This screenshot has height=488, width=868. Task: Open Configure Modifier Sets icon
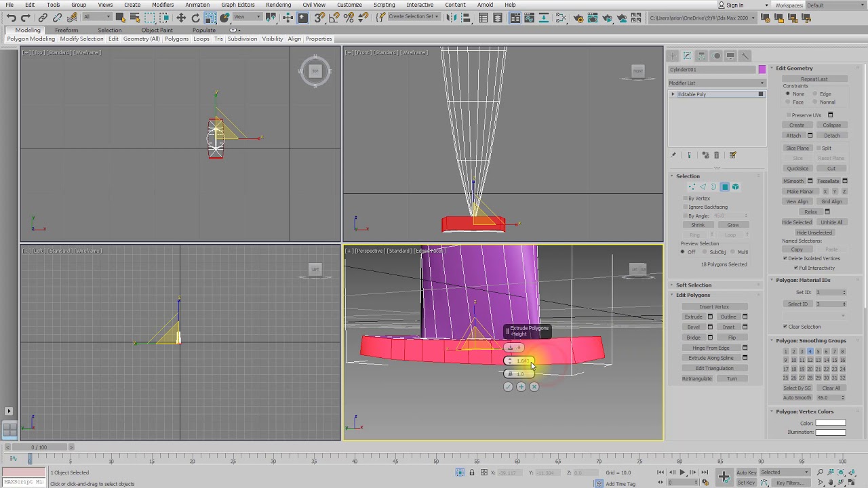click(x=732, y=155)
